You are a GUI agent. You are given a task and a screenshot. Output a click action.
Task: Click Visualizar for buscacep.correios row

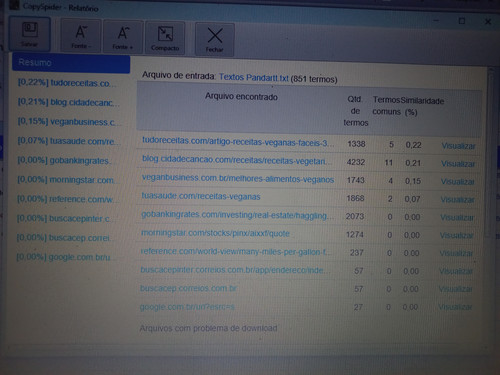456,289
